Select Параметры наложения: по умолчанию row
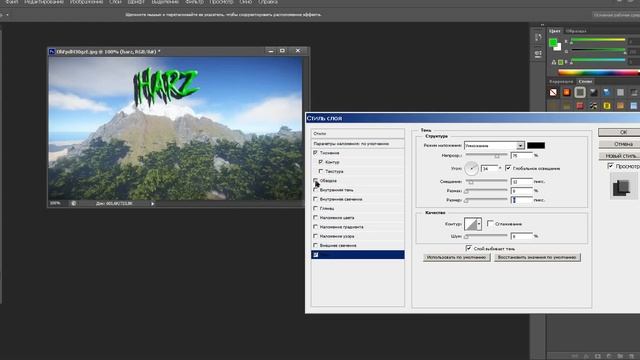The height and width of the screenshot is (360, 640). coord(358,144)
